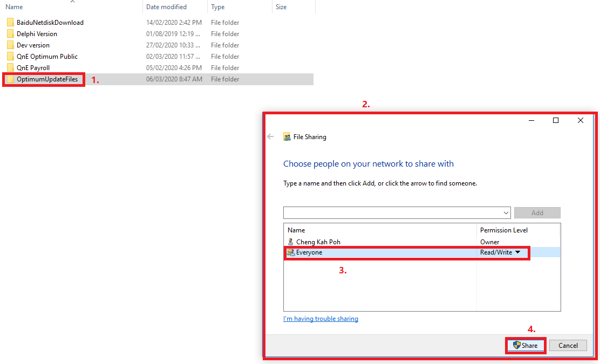This screenshot has width=600, height=364.
Task: Select the OptimumUpdateFiles folder name
Action: pyautogui.click(x=47, y=79)
